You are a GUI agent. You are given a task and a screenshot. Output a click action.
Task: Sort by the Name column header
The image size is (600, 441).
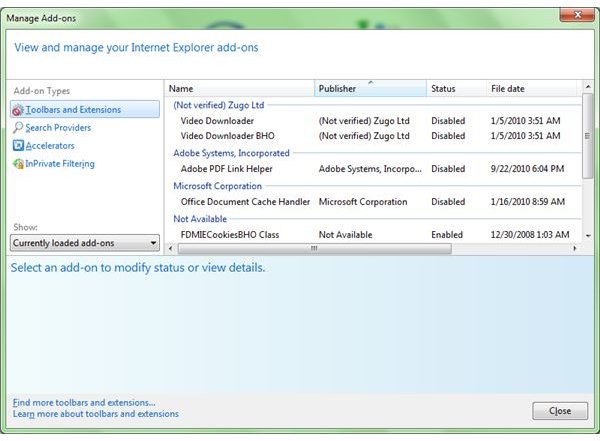click(x=240, y=88)
